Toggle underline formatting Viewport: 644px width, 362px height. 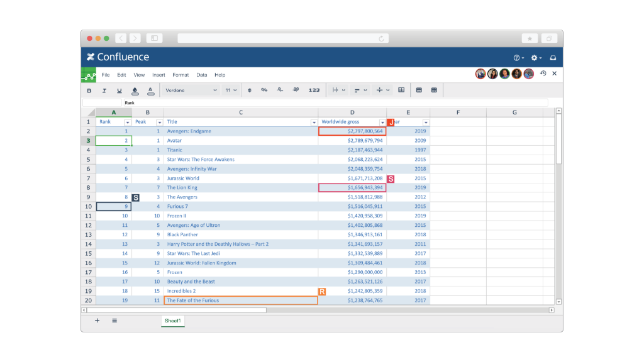119,90
